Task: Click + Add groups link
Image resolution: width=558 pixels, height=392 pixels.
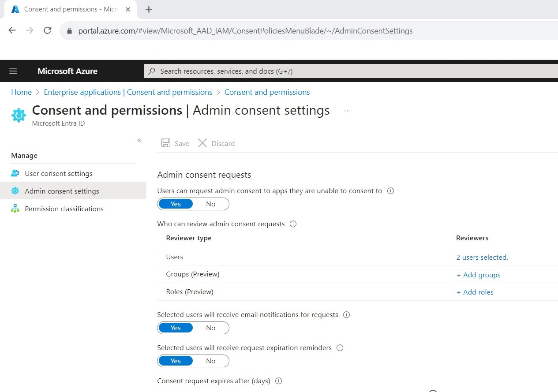Action: [479, 275]
